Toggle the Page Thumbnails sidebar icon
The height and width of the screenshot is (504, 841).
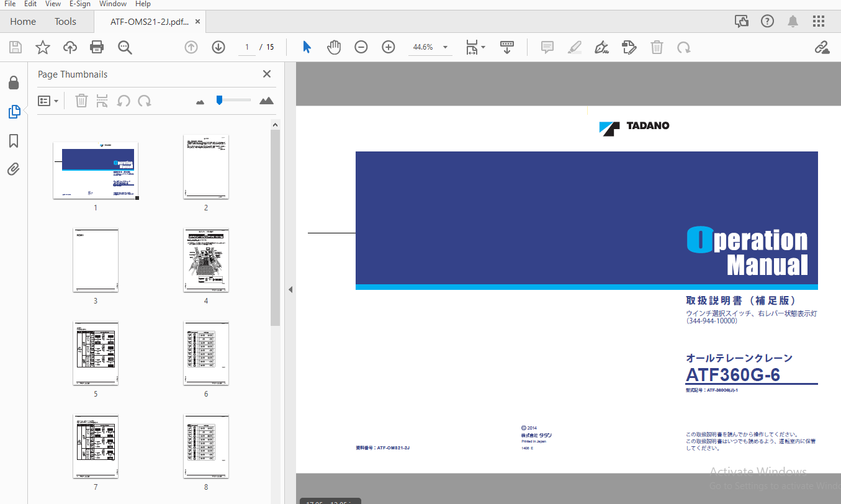tap(14, 112)
